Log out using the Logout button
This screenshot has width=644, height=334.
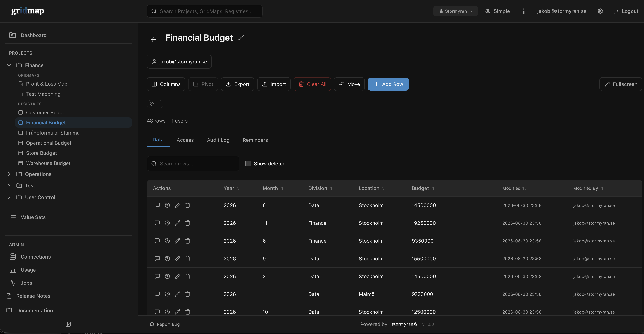pyautogui.click(x=626, y=11)
